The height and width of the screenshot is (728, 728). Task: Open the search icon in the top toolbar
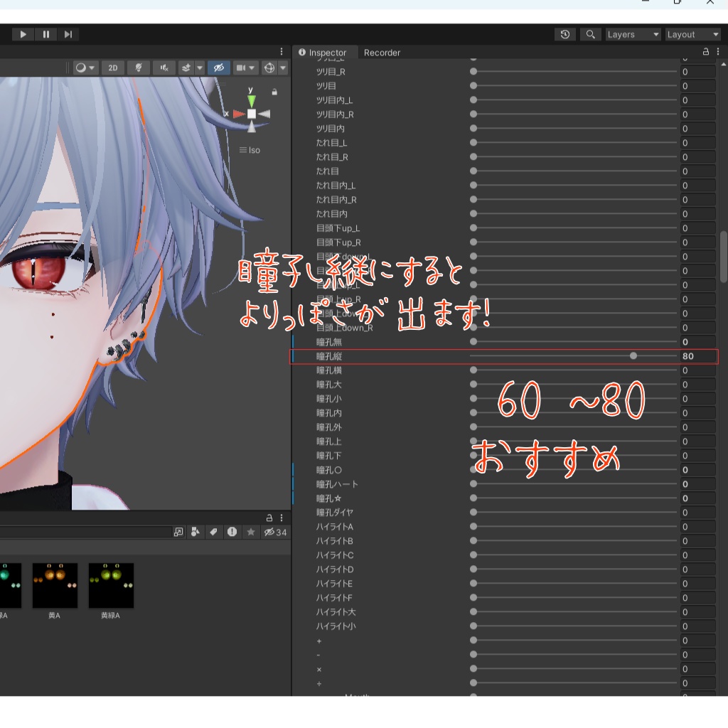tap(590, 33)
